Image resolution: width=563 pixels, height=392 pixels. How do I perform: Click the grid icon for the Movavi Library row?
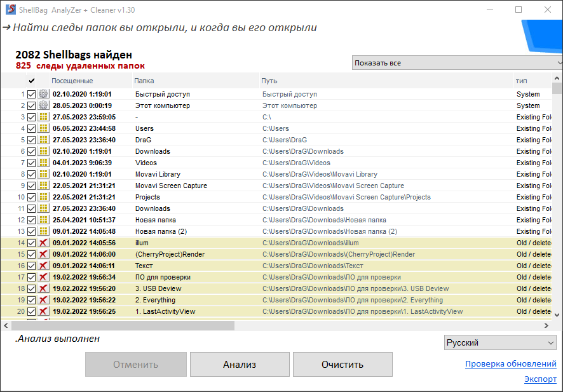coord(43,174)
